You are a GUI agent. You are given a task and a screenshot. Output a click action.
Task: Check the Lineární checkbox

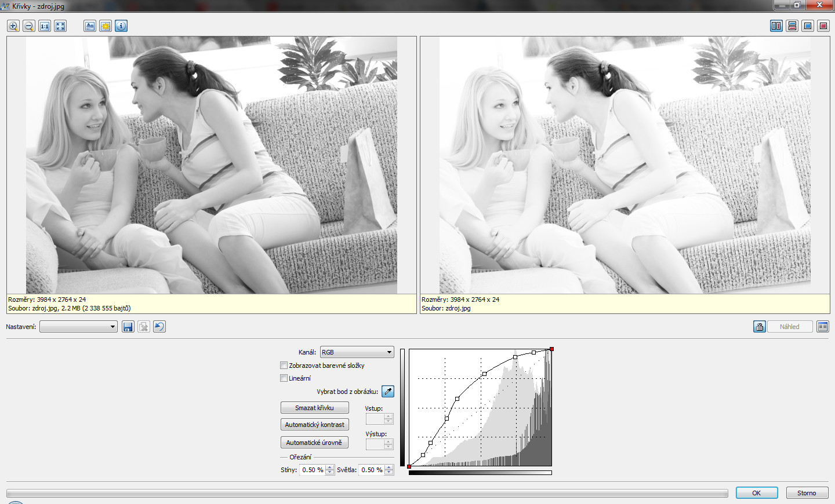click(x=284, y=378)
